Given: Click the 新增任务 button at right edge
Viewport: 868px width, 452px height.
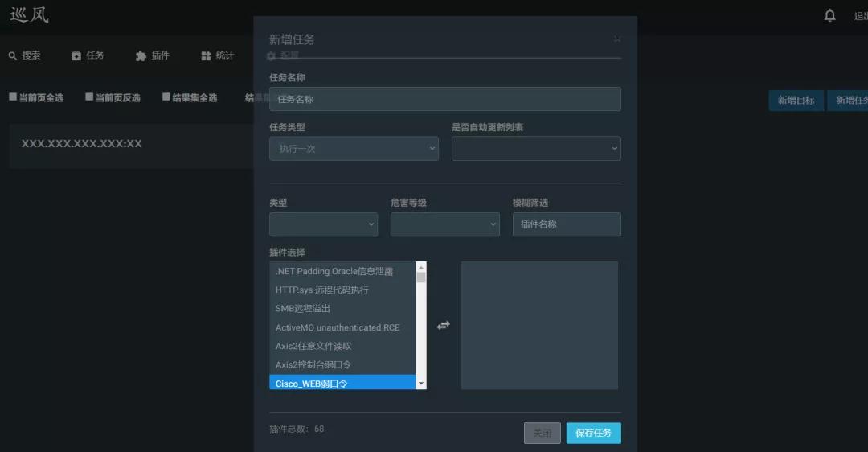Looking at the screenshot, I should (x=848, y=101).
